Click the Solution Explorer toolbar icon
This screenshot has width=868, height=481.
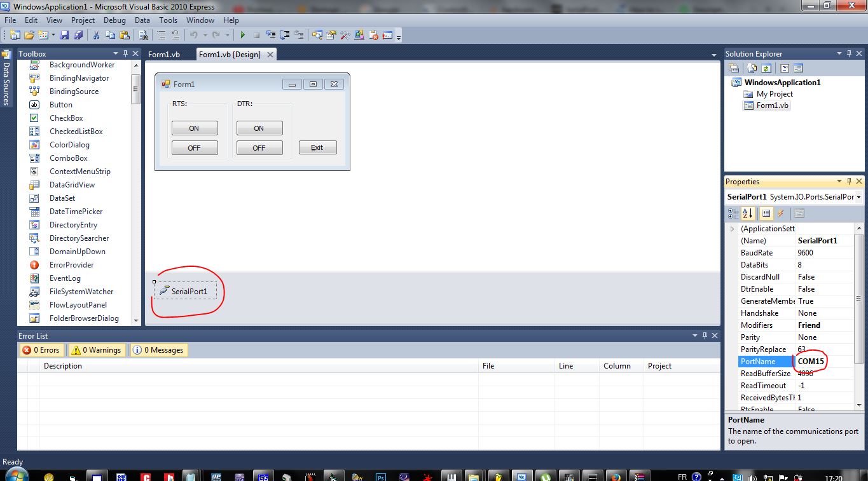(317, 35)
